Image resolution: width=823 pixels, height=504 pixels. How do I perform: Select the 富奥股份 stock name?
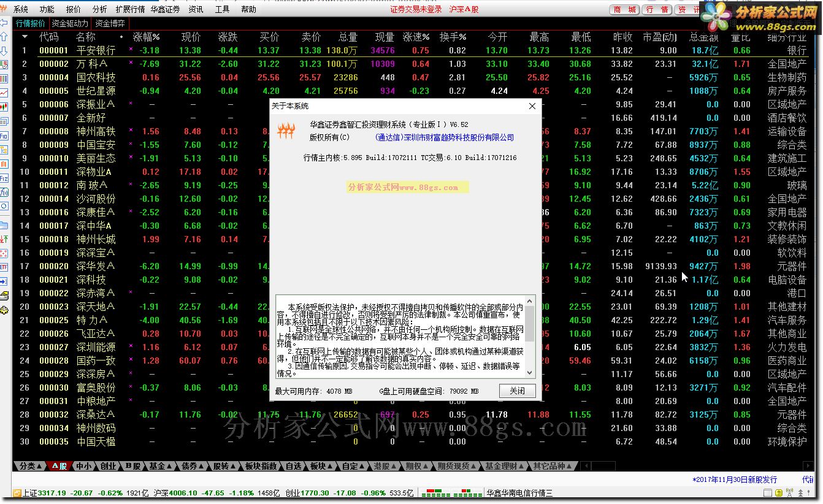tap(96, 388)
